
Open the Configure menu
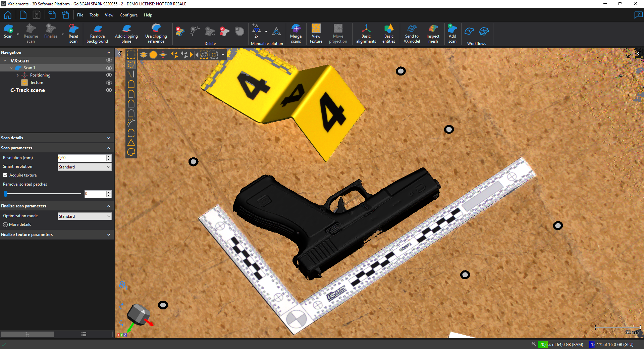pyautogui.click(x=128, y=15)
